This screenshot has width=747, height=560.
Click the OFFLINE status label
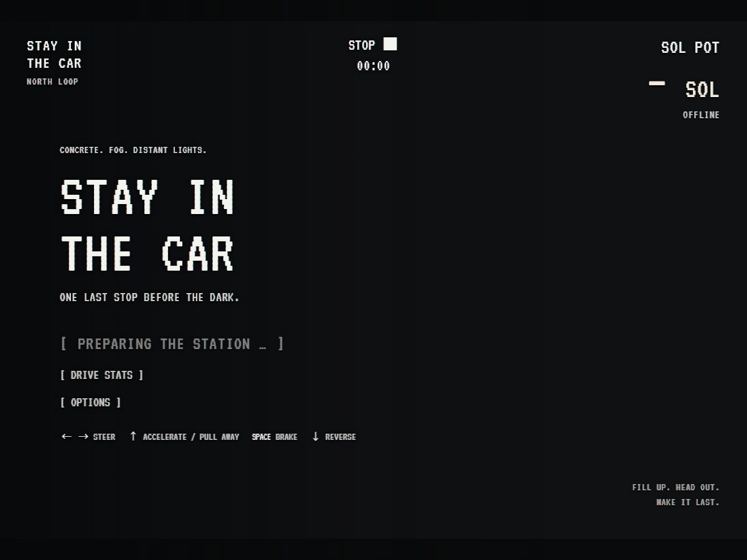(701, 115)
